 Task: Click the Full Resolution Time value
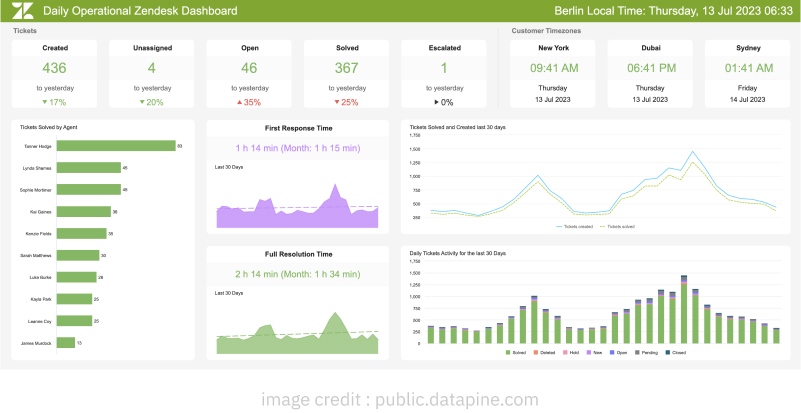298,274
